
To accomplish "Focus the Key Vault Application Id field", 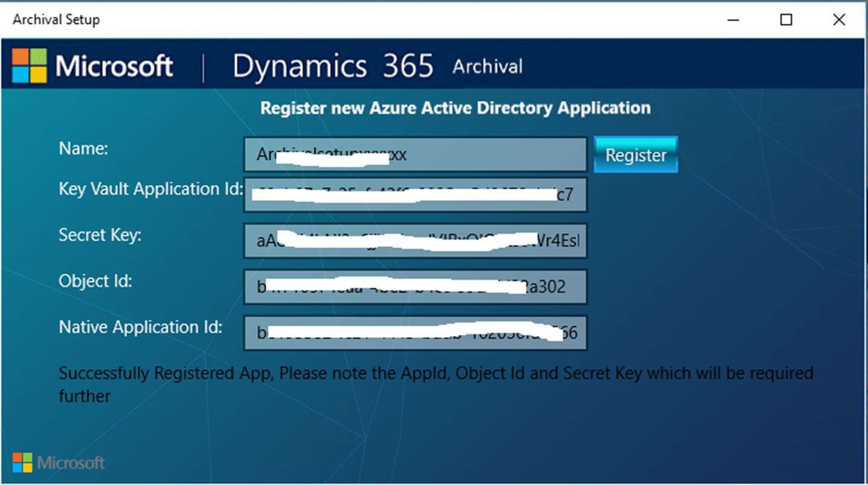I will click(x=415, y=195).
